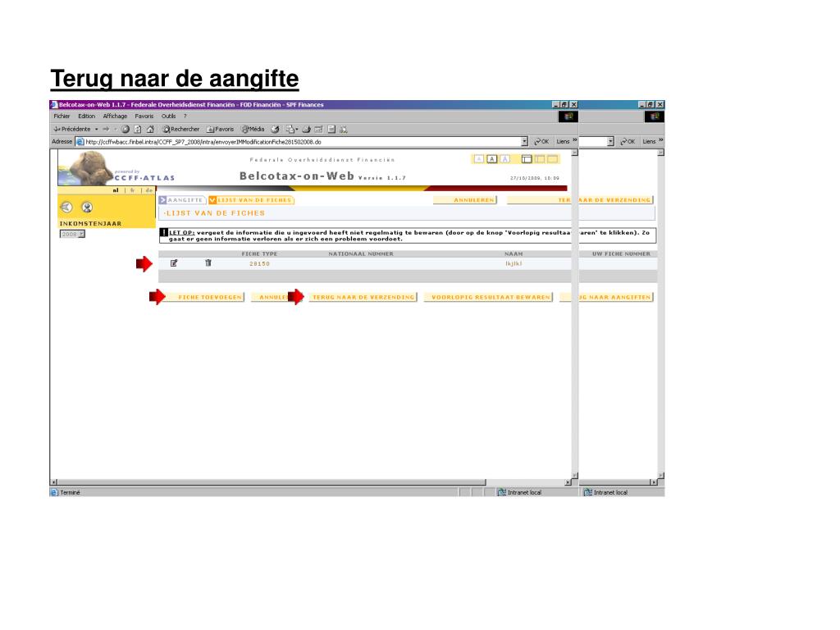Click the name value lkjlkl in the table
840x630 pixels.
pos(514,263)
